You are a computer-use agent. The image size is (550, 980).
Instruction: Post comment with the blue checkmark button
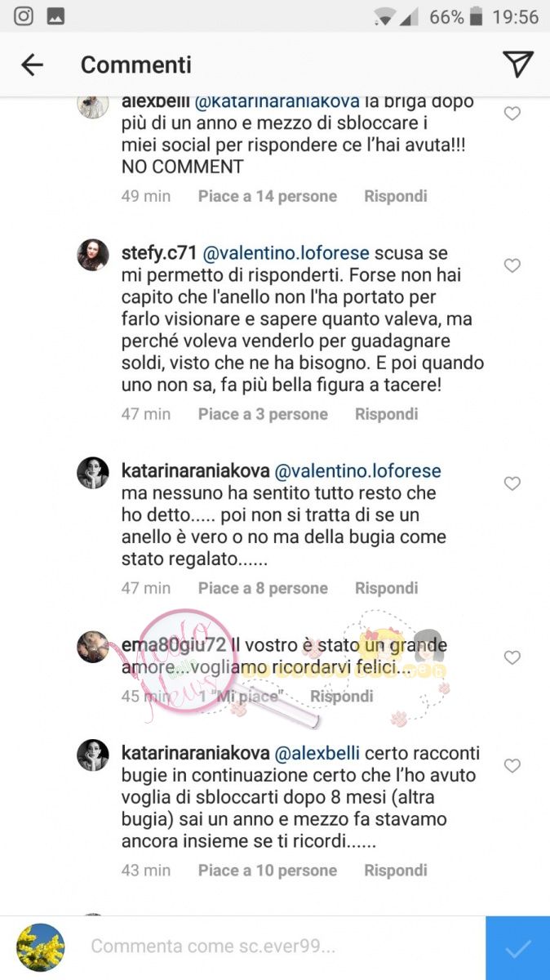pyautogui.click(x=517, y=948)
